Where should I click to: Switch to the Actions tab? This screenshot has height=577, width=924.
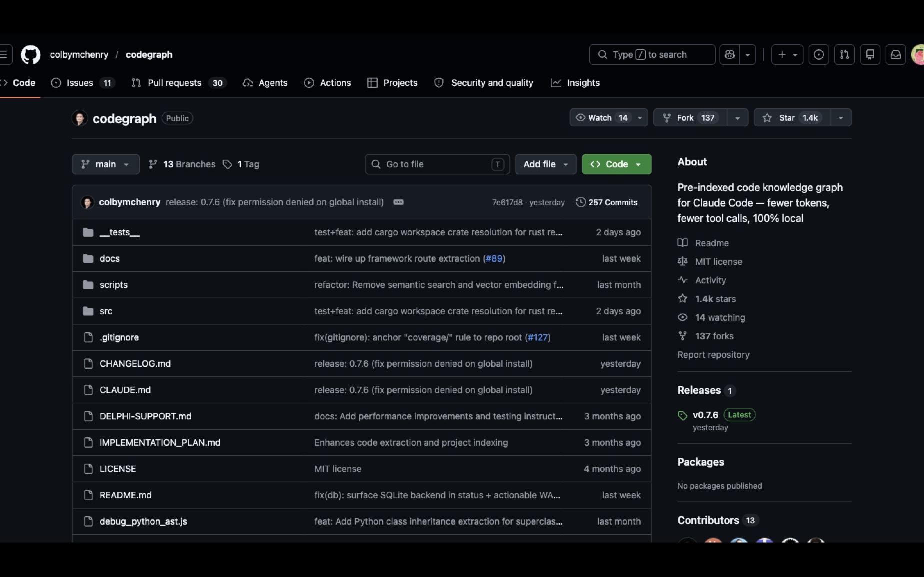coord(328,83)
